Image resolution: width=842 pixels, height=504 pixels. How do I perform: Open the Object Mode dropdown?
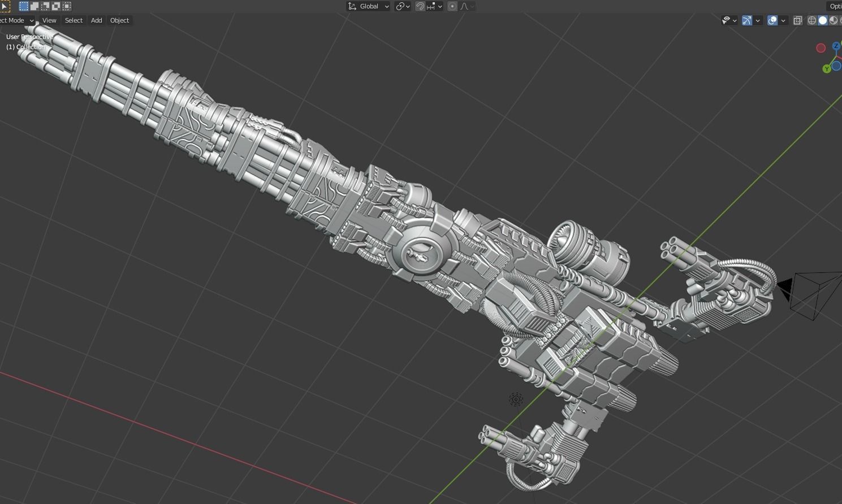coord(17,20)
